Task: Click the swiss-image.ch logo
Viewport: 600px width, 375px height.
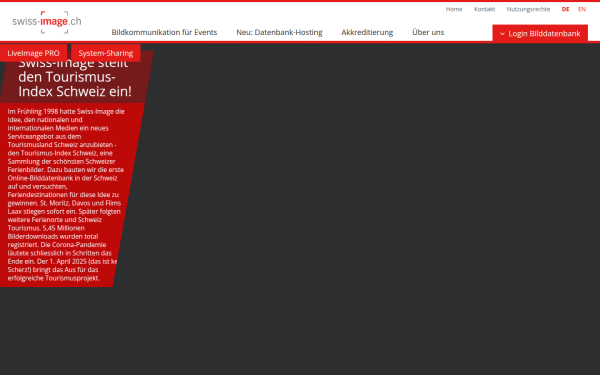Action: click(x=47, y=22)
